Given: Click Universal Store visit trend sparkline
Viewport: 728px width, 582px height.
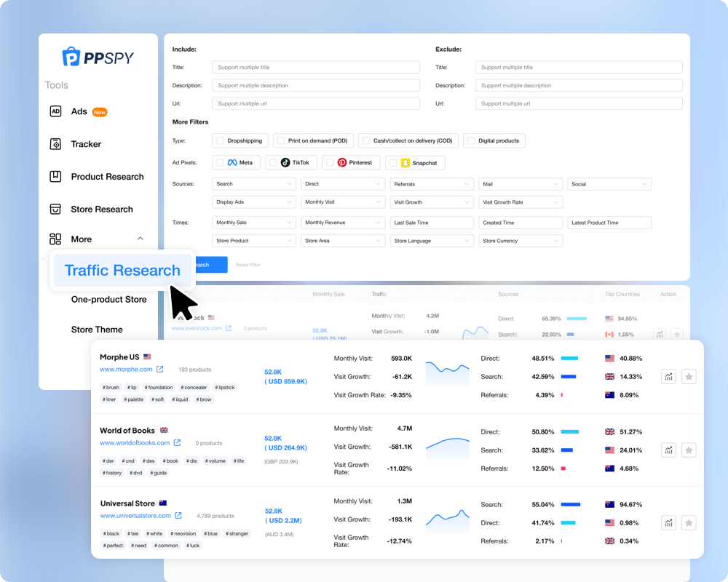Looking at the screenshot, I should pyautogui.click(x=448, y=520).
